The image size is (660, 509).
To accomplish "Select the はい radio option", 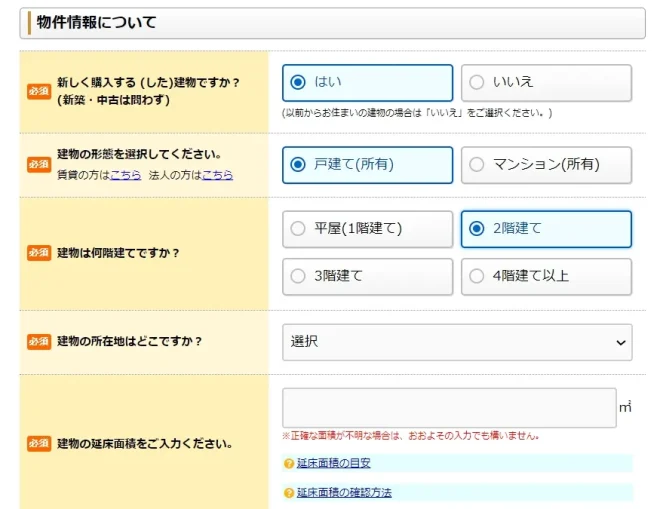I will click(x=367, y=83).
